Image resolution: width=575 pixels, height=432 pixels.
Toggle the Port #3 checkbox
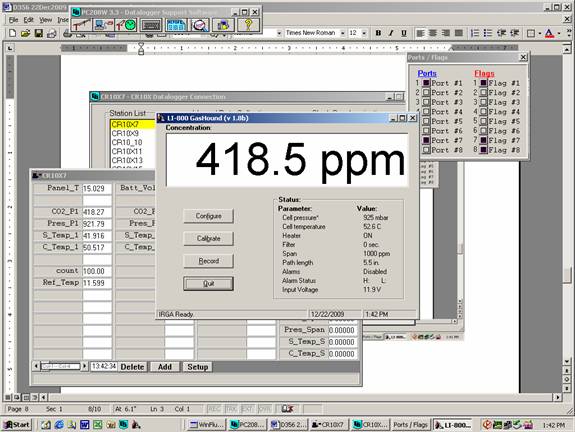(426, 102)
